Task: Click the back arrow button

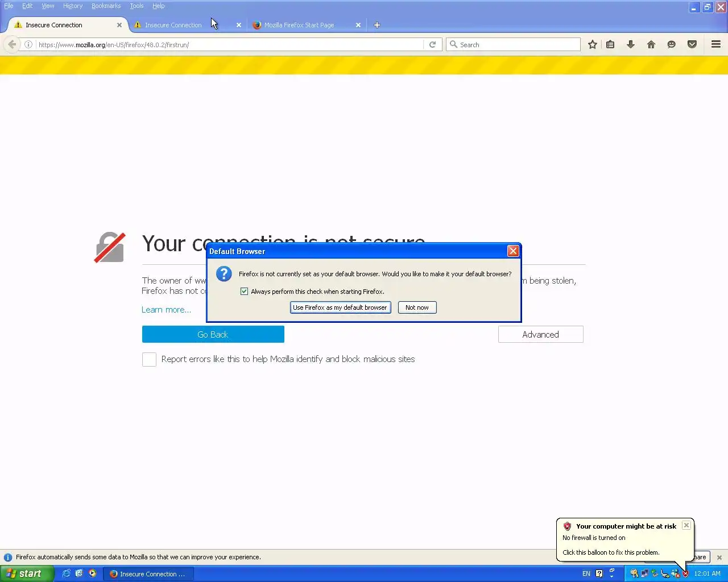Action: coord(12,44)
